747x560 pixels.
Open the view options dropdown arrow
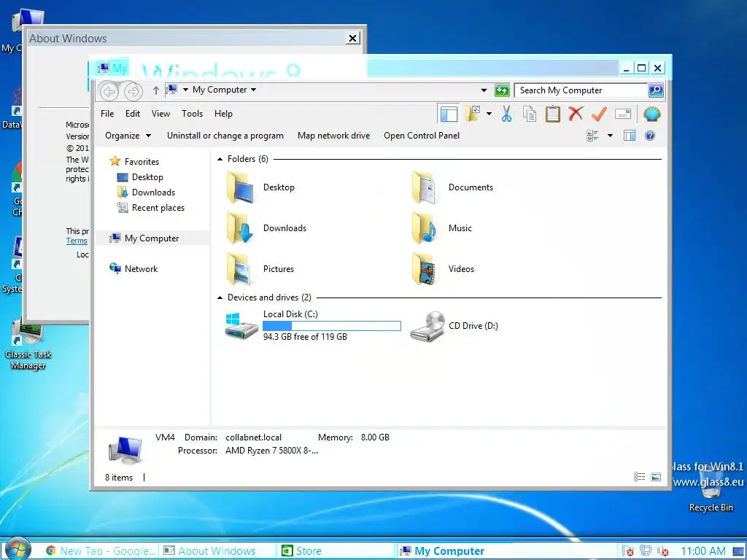pos(610,136)
